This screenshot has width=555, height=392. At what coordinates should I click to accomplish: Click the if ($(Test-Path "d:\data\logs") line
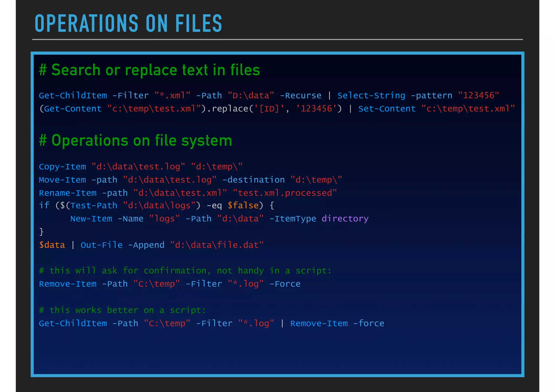tap(156, 205)
